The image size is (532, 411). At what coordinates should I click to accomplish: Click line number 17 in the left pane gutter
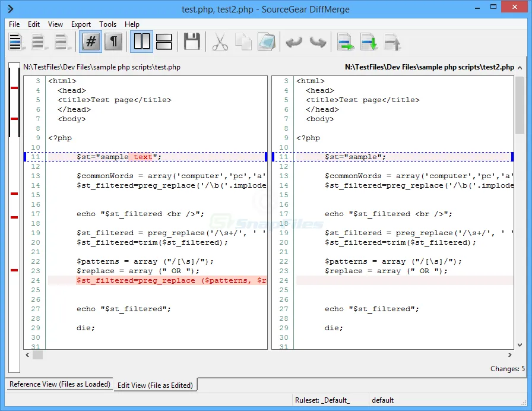35,214
